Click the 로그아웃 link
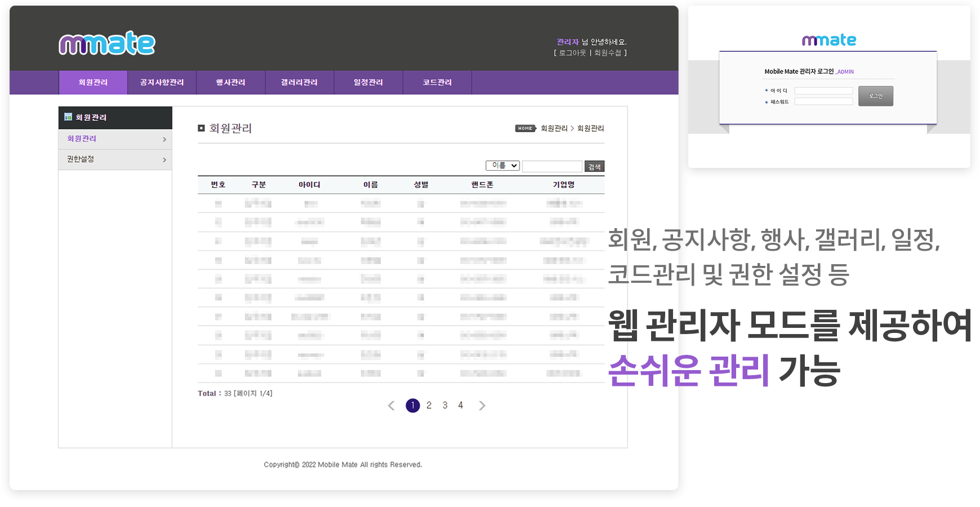The width and height of the screenshot is (980, 507). (x=572, y=53)
